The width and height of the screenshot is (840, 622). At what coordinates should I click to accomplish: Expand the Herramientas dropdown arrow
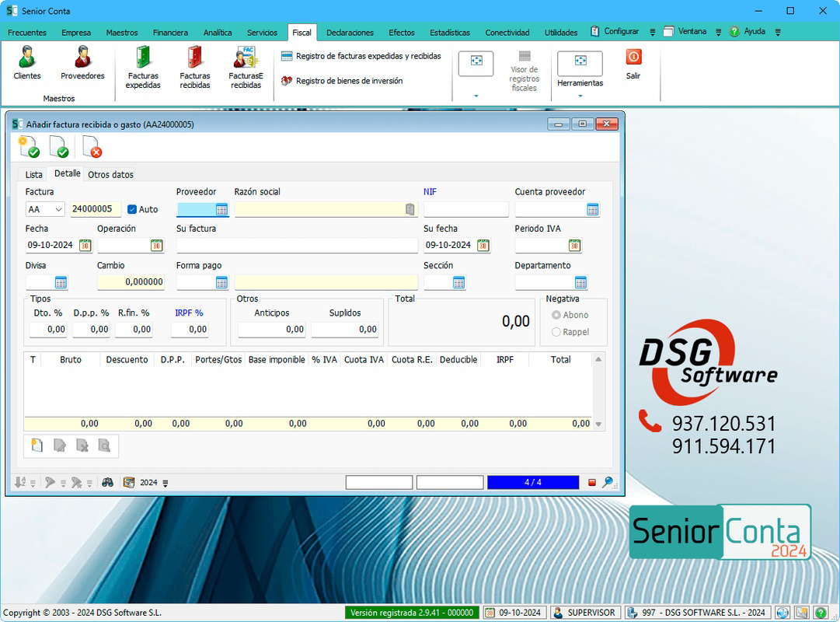(x=580, y=96)
